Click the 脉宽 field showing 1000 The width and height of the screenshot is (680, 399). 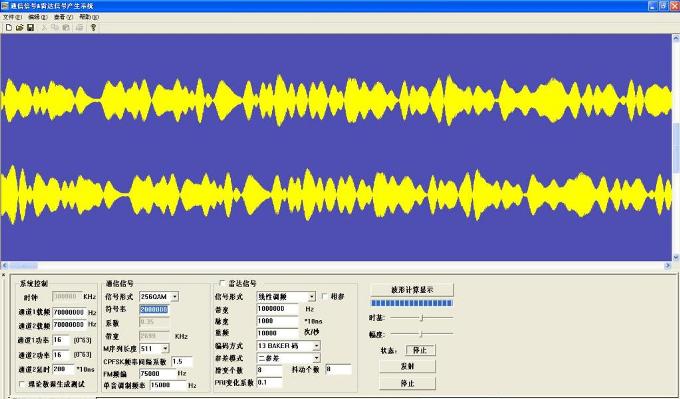pyautogui.click(x=278, y=321)
